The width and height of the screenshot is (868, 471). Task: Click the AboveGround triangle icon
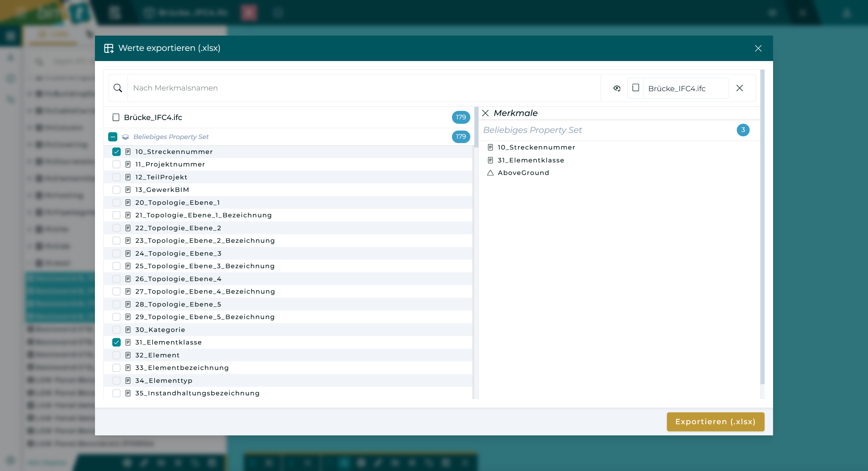click(490, 173)
